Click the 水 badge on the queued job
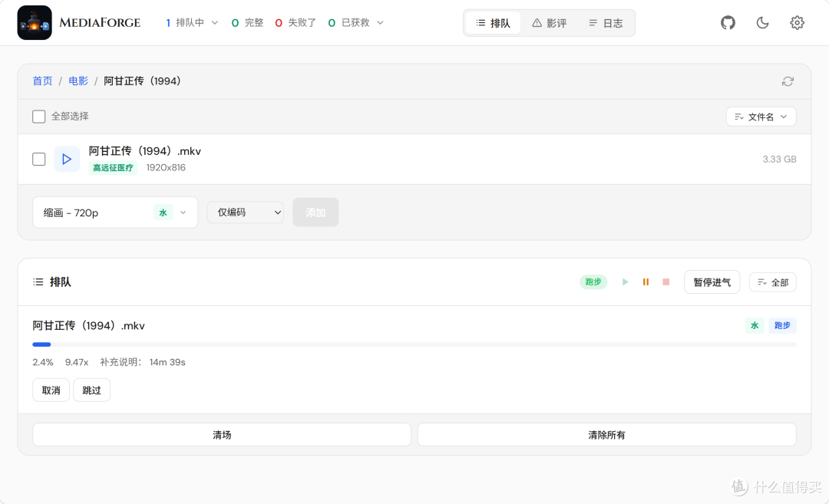The image size is (829, 504). coord(755,325)
